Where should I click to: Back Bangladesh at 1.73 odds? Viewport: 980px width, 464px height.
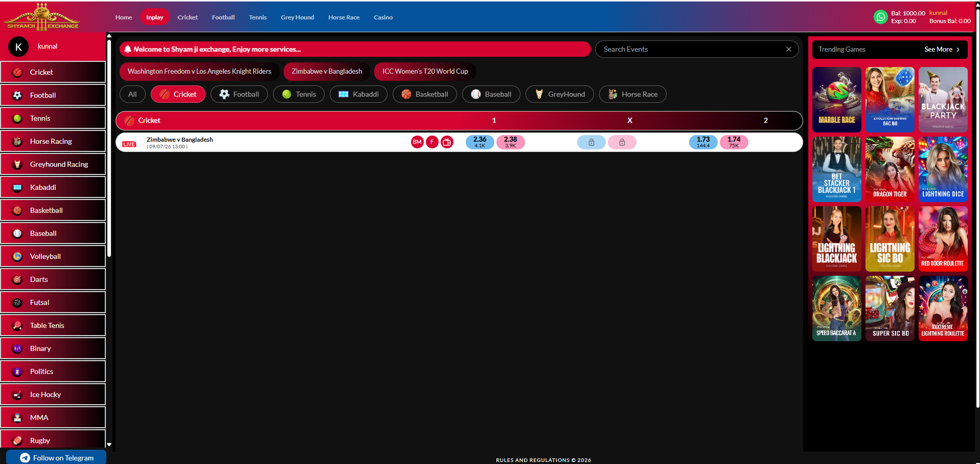(703, 142)
